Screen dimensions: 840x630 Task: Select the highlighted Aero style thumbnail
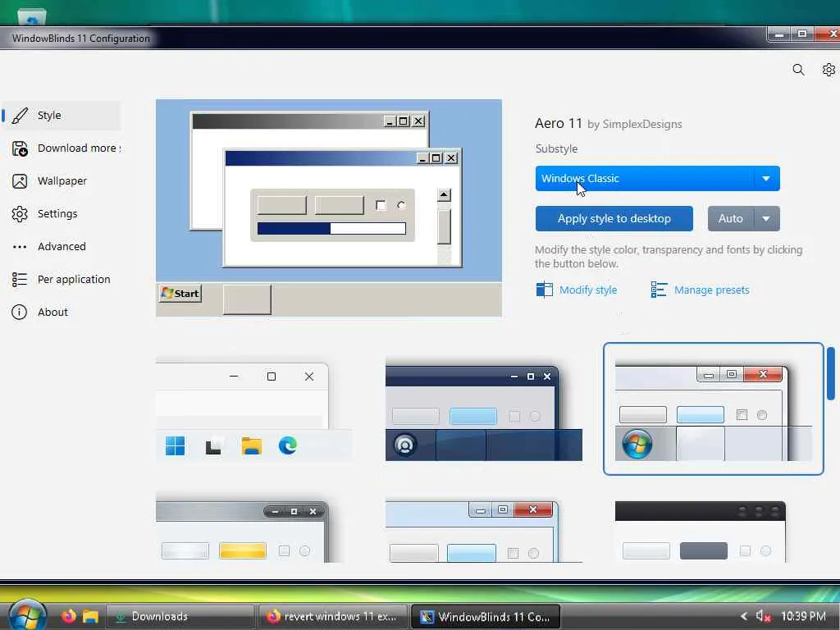(x=713, y=409)
